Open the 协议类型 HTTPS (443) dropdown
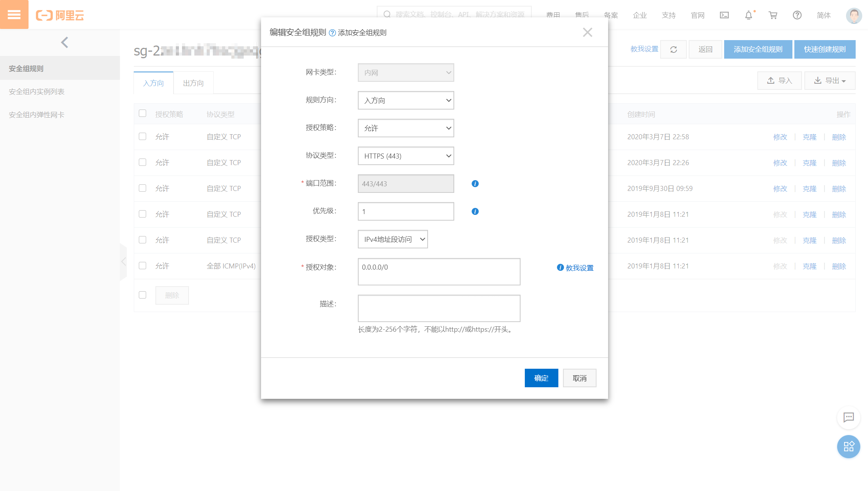Image resolution: width=868 pixels, height=491 pixels. 406,156
